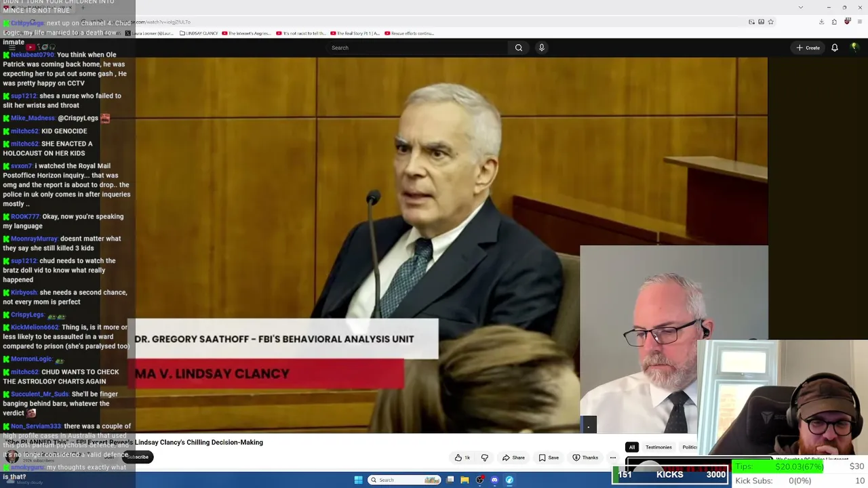Click the "KID GENOCIDE" chat message
868x488 pixels.
(x=64, y=131)
